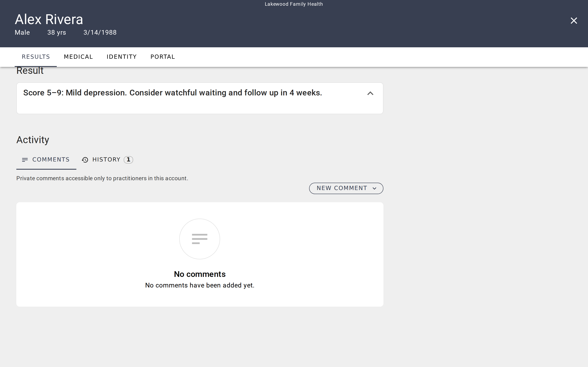Click the history count badge showing 1
The image size is (588, 367).
(x=129, y=159)
